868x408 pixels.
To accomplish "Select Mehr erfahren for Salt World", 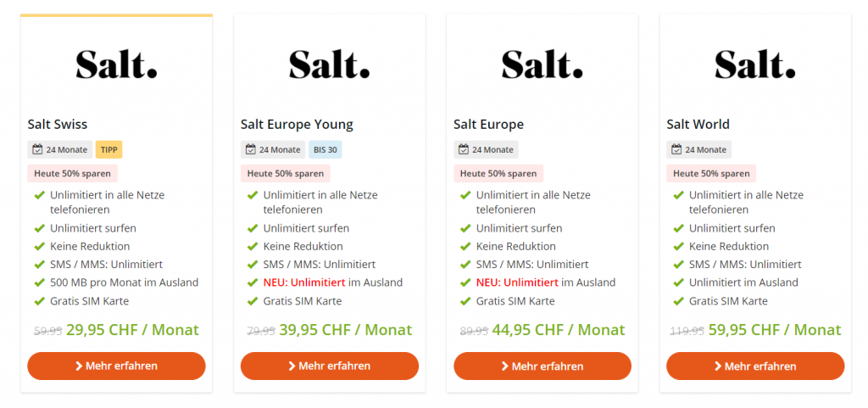I will pos(755,366).
